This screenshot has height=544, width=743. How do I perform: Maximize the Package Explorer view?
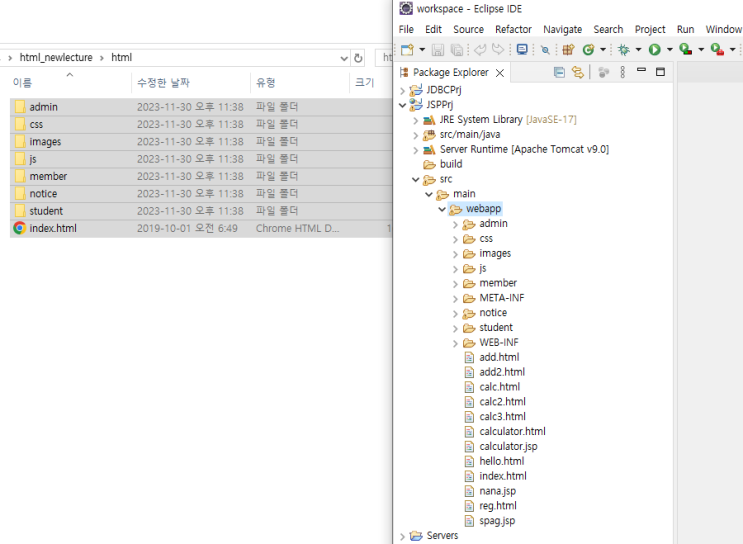coord(660,72)
